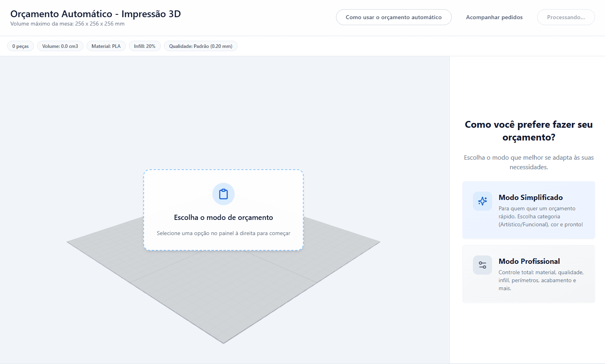Viewport: 605px width, 364px height.
Task: Click 'Como você prefere fazer seu orçamento?' heading
Action: click(529, 131)
